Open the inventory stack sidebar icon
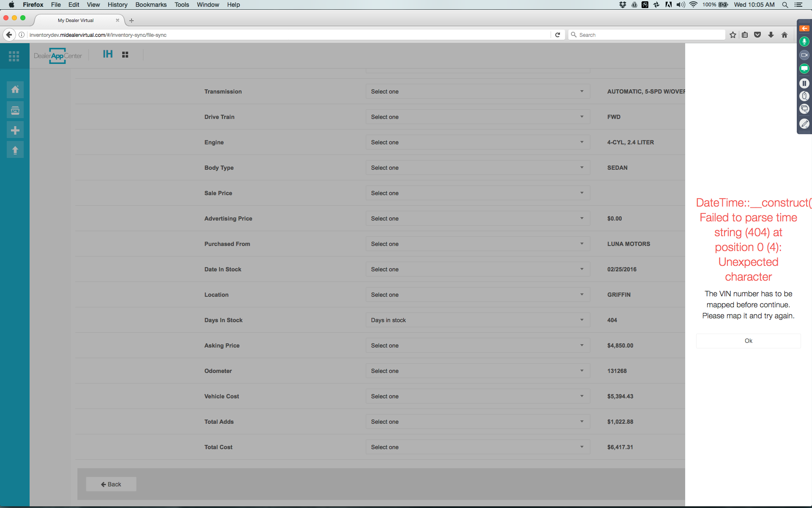 (x=15, y=110)
